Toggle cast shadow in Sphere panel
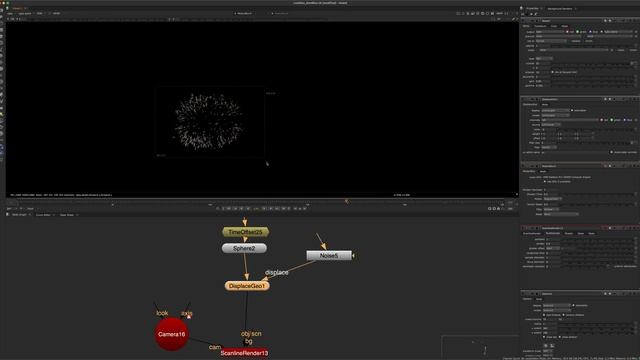The width and height of the screenshot is (640, 360). click(544, 315)
